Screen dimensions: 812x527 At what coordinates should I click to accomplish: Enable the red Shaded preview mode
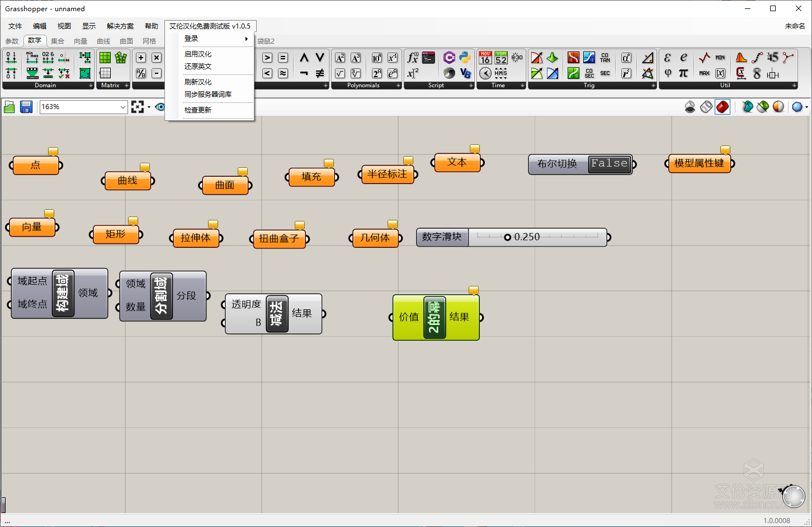pyautogui.click(x=723, y=107)
